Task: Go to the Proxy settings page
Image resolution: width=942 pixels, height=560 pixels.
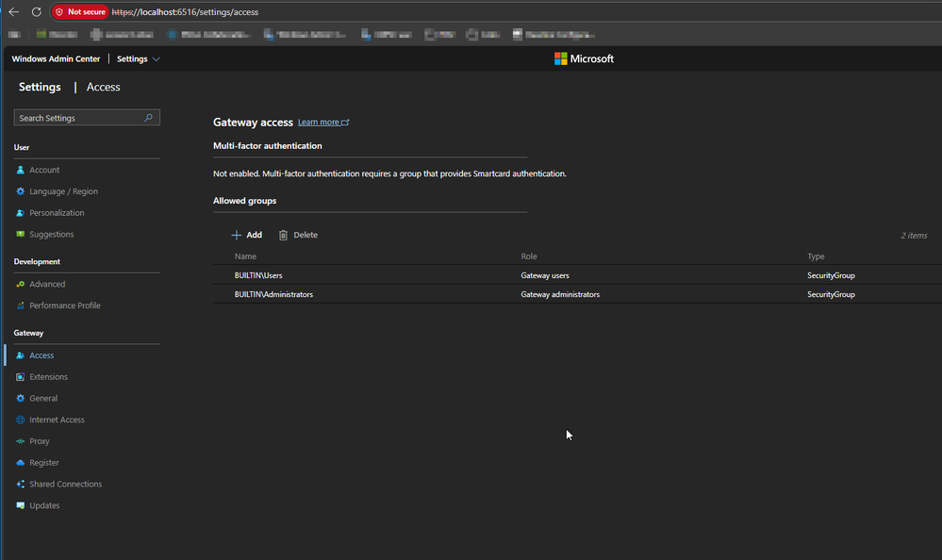Action: point(40,441)
